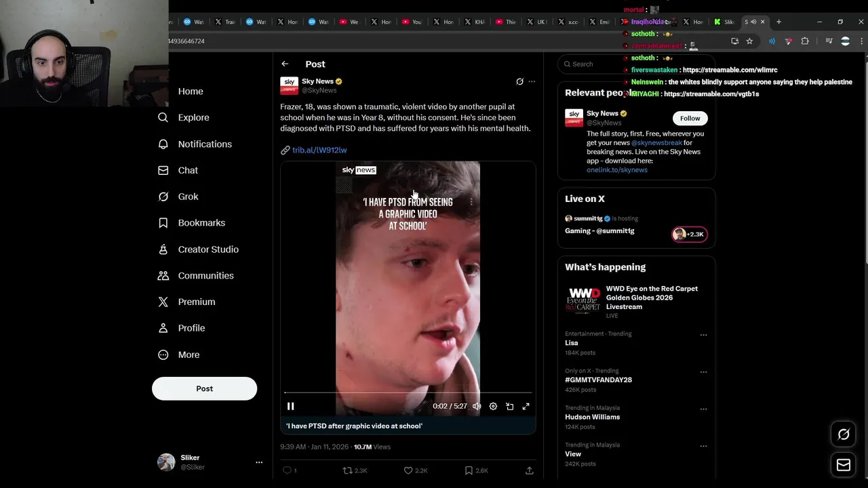Open Premium in the sidebar
This screenshot has width=868, height=488.
[186, 302]
